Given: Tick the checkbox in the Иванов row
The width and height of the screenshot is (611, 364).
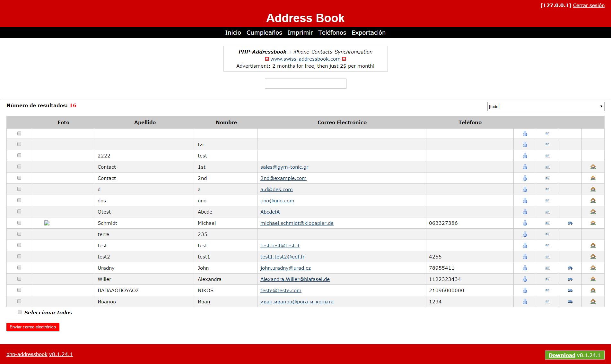Looking at the screenshot, I should click(19, 301).
